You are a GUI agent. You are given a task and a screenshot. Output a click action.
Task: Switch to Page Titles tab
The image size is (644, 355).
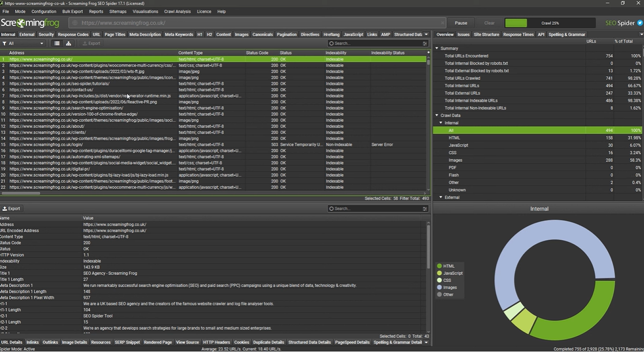pyautogui.click(x=115, y=35)
